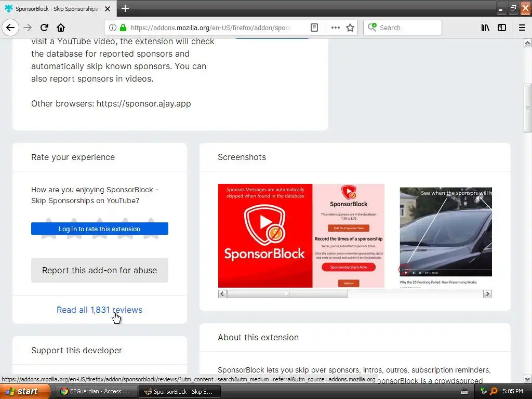Click the SponsorBlock tab favicon
Viewport: 532px width, 399px height.
point(8,8)
